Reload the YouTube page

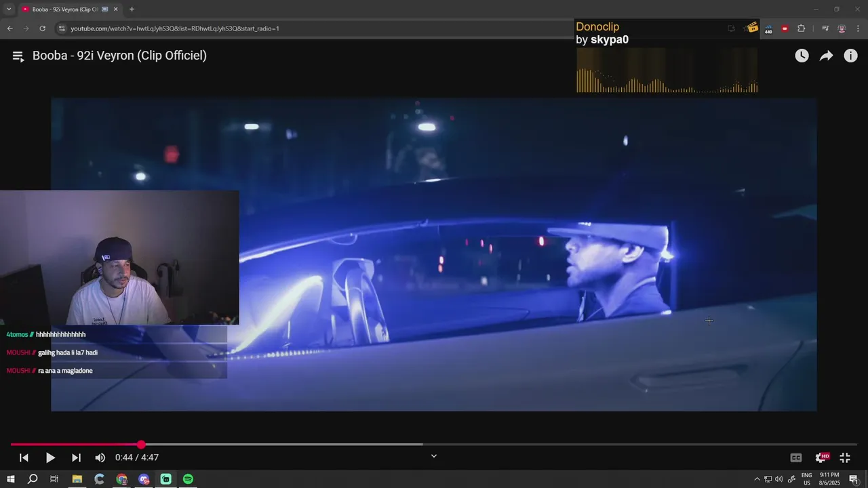(x=42, y=28)
